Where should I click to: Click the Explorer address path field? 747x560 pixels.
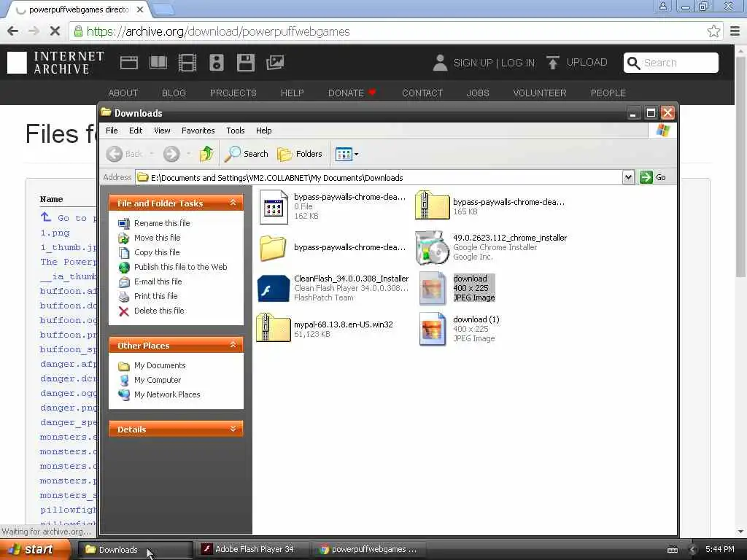(x=379, y=178)
